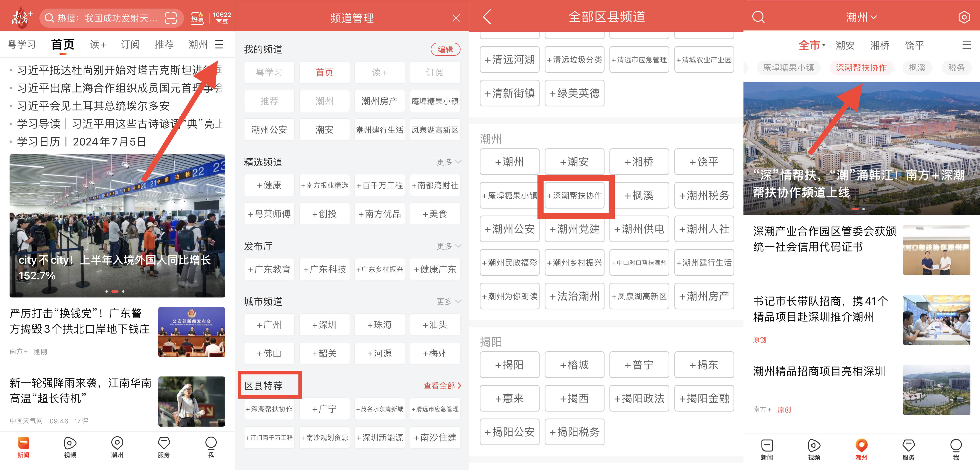Image resolution: width=980 pixels, height=470 pixels.
Task: Open 习近平会见土耳其总统埃尔多安 headline
Action: tap(93, 106)
